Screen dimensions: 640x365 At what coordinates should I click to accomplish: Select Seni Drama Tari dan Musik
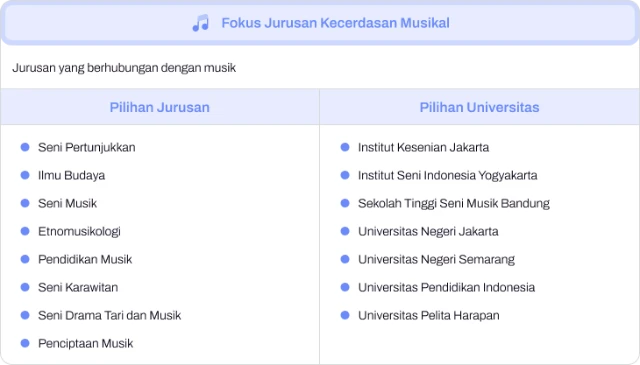[x=109, y=315]
